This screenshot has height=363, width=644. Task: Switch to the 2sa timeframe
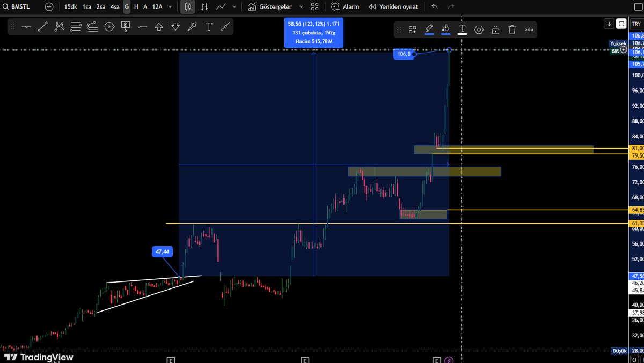point(101,7)
